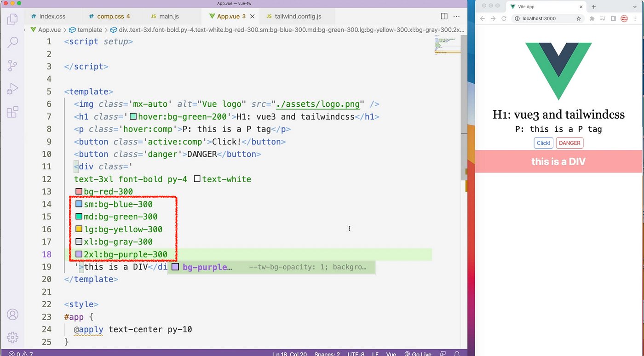
Task: Click browser Forward arrow
Action: coord(493,18)
